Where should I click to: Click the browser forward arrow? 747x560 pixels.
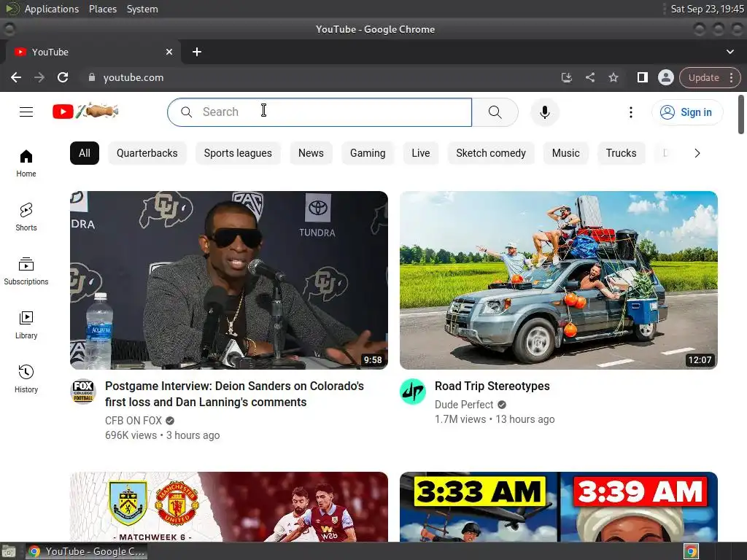(39, 77)
